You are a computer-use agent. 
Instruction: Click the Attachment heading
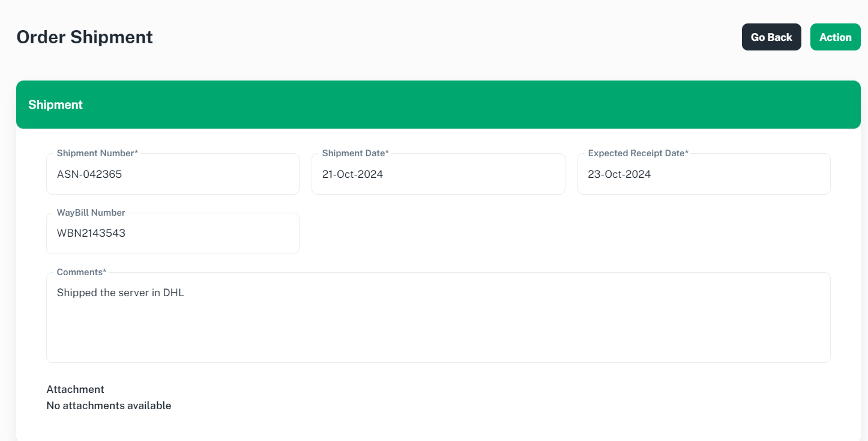point(75,389)
